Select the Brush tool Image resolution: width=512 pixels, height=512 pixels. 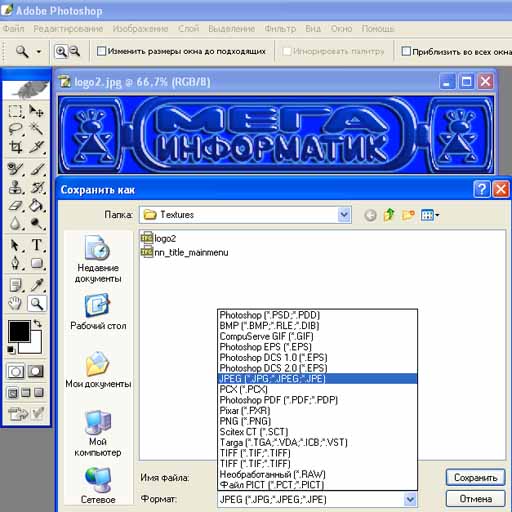pyautogui.click(x=36, y=169)
